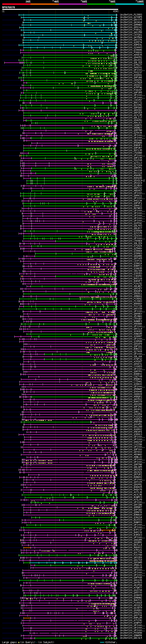Open the UniRef100_A1YL95 label
Image resolution: width=146 pixels, height=644 pixels.
point(131,115)
